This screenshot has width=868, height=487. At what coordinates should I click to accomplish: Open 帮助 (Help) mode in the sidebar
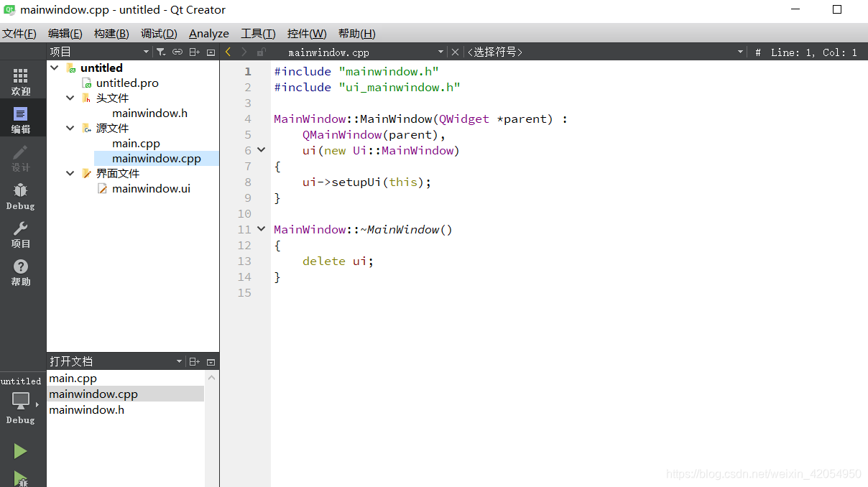(x=21, y=272)
